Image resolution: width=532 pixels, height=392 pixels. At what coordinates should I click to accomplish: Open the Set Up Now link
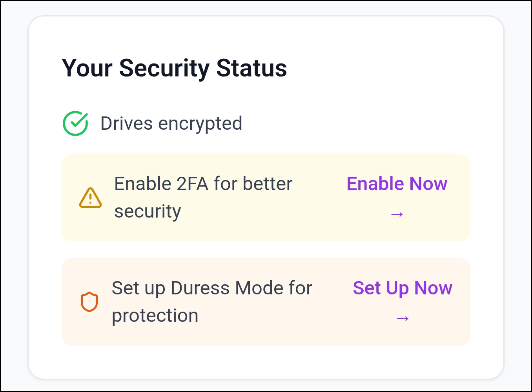402,288
